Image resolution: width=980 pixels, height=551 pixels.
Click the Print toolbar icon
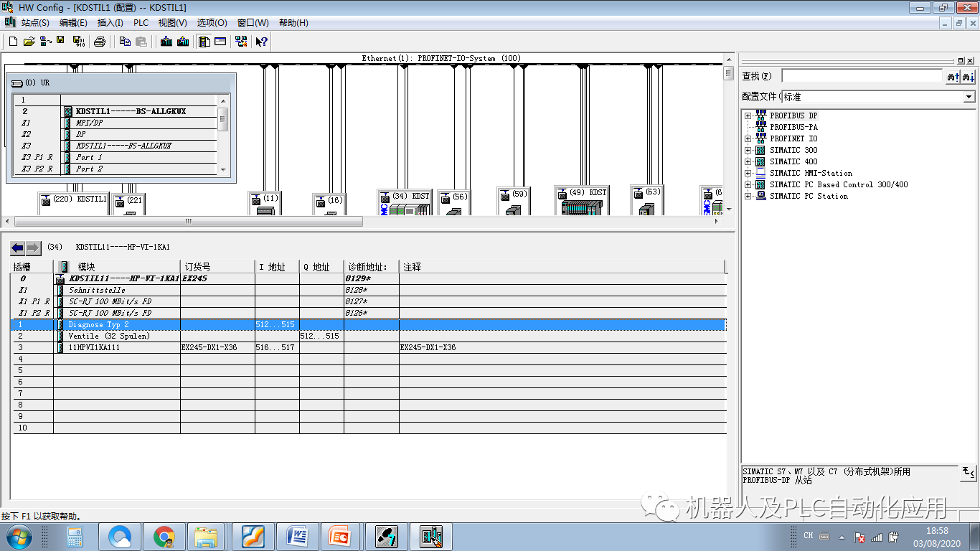100,42
